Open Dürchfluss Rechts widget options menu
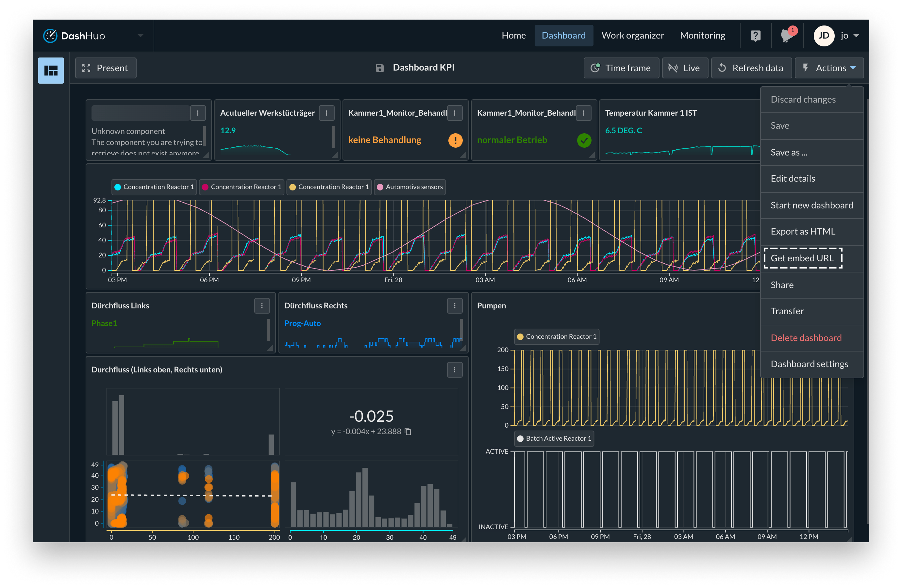The height and width of the screenshot is (588, 902). click(x=454, y=306)
